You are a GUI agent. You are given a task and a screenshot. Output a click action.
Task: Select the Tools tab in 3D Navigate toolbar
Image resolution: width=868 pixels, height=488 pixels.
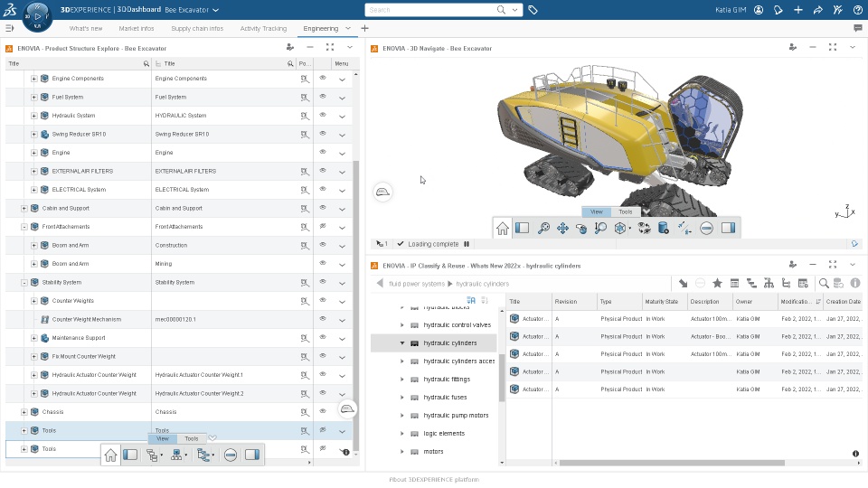(x=626, y=211)
